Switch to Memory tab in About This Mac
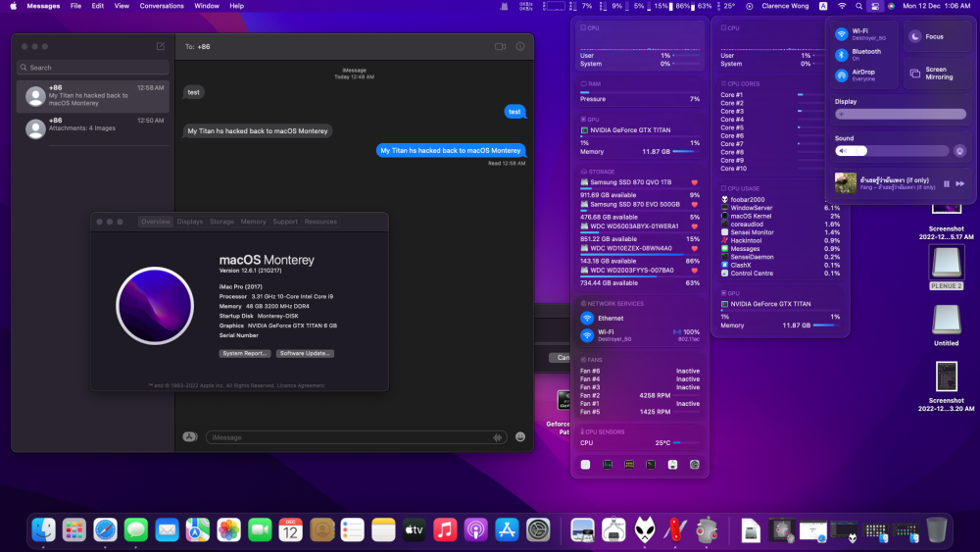Image resolution: width=980 pixels, height=552 pixels. tap(253, 222)
